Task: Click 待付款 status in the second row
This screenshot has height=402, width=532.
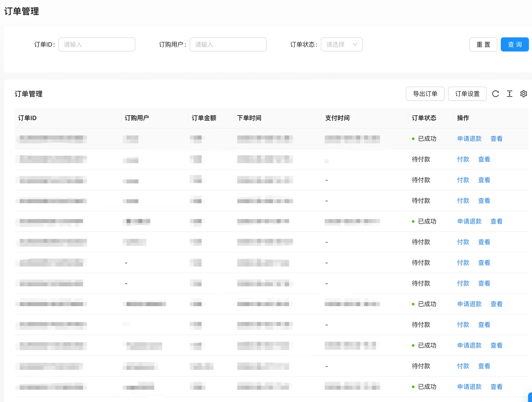Action: pyautogui.click(x=421, y=159)
